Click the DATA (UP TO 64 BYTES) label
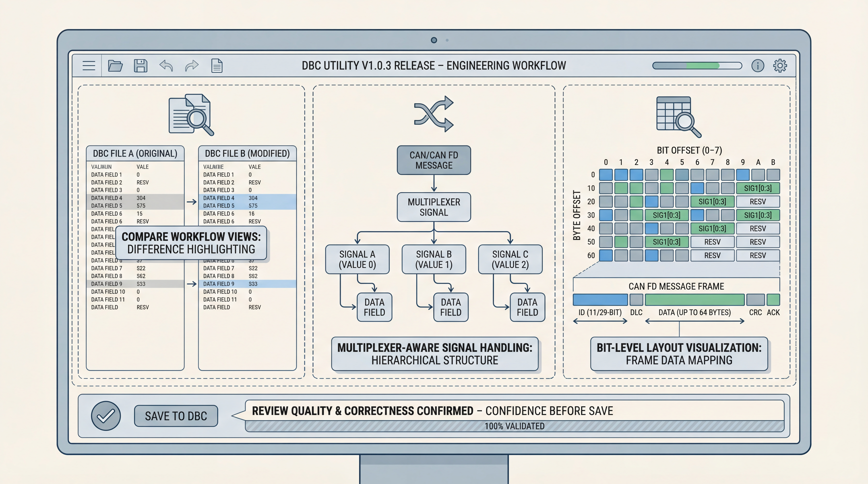The image size is (868, 484). pyautogui.click(x=695, y=312)
